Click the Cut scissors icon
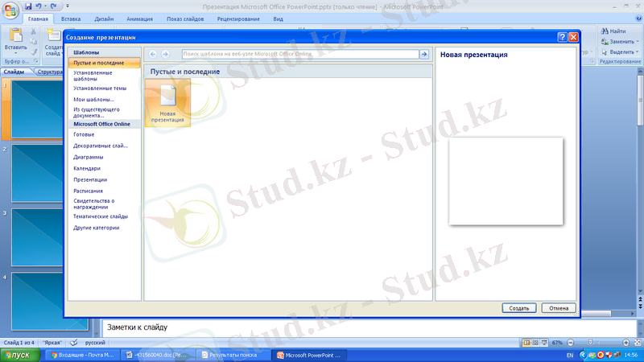Viewport: 644px width, 362px height. [34, 31]
